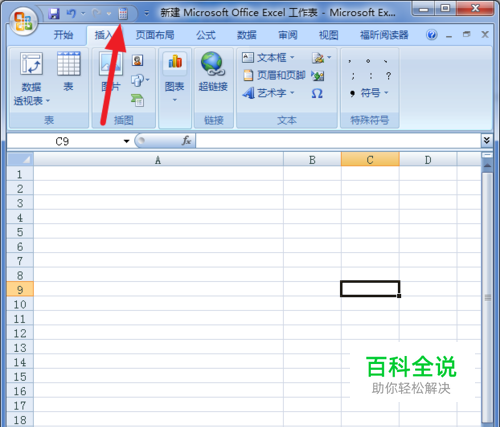Minimize the ribbon workbook window
The image size is (500, 427).
pos(449,35)
